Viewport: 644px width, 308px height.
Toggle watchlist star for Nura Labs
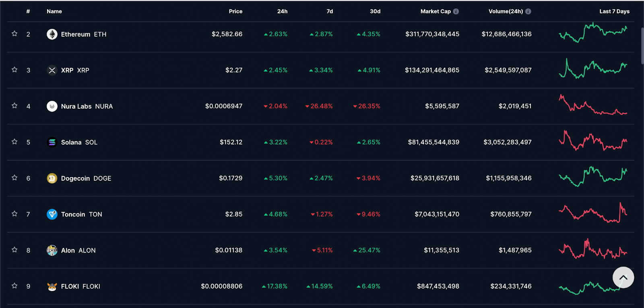tap(14, 106)
